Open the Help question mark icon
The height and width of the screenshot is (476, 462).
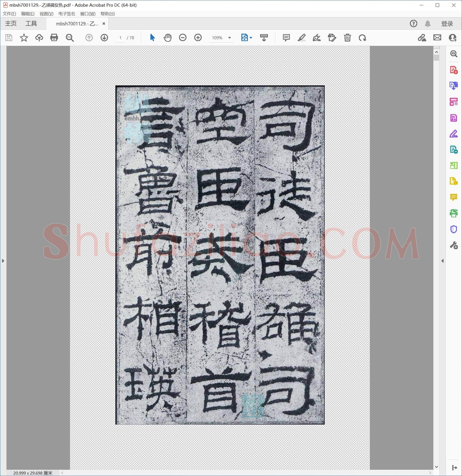[413, 24]
